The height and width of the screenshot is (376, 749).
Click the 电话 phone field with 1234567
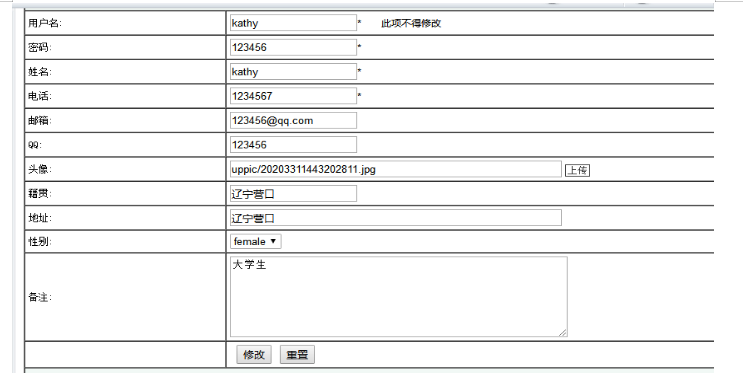(293, 96)
